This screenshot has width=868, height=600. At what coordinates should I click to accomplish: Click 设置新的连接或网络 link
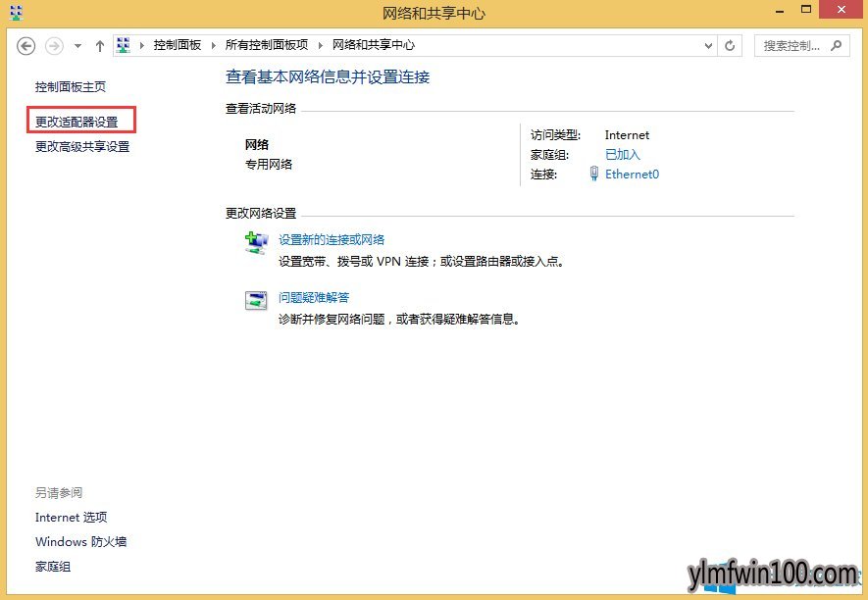pos(332,239)
